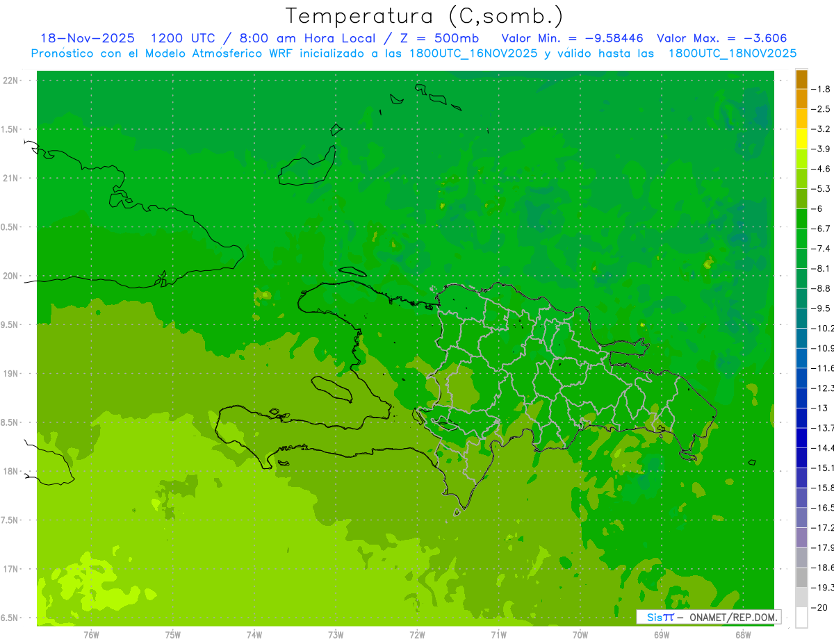Click the '22N' latitude label

pyautogui.click(x=11, y=81)
